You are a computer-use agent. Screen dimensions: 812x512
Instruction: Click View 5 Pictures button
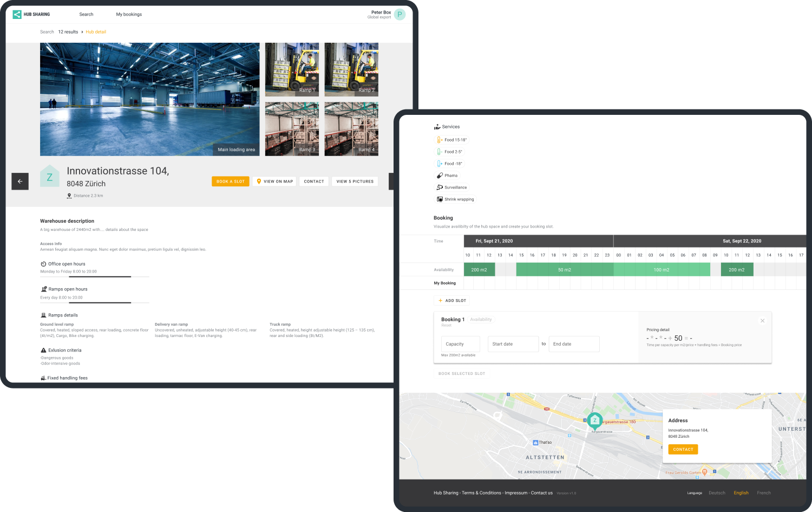[355, 182]
